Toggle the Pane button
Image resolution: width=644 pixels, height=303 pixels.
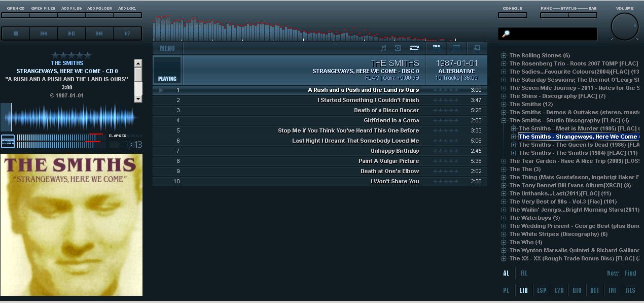(x=554, y=15)
